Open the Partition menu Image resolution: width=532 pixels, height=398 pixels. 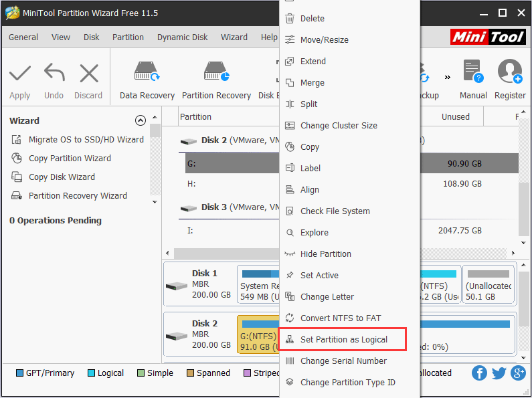click(128, 37)
